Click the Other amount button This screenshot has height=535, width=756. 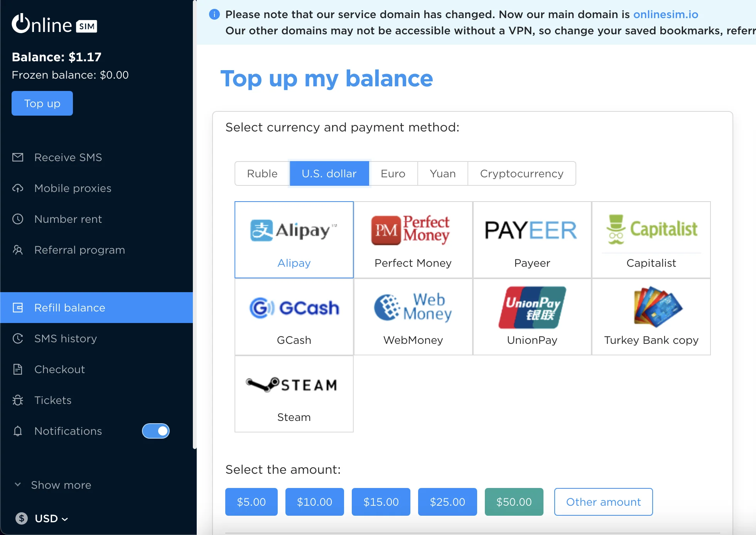pos(604,502)
